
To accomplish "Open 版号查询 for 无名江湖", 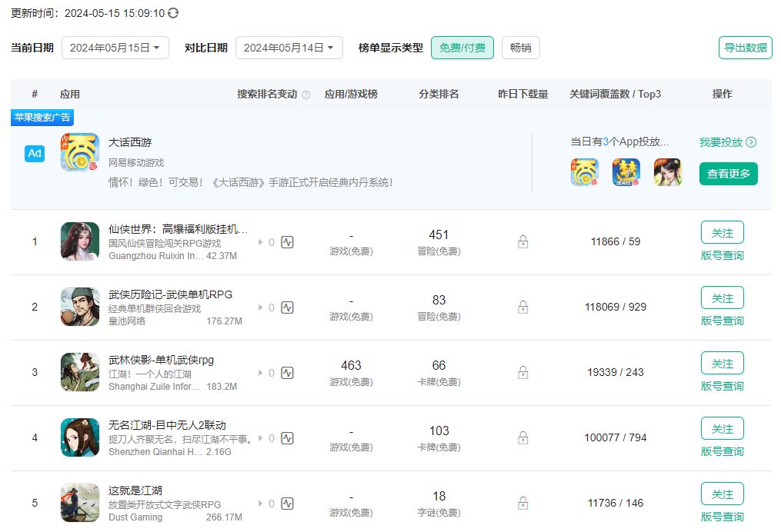I will [723, 451].
